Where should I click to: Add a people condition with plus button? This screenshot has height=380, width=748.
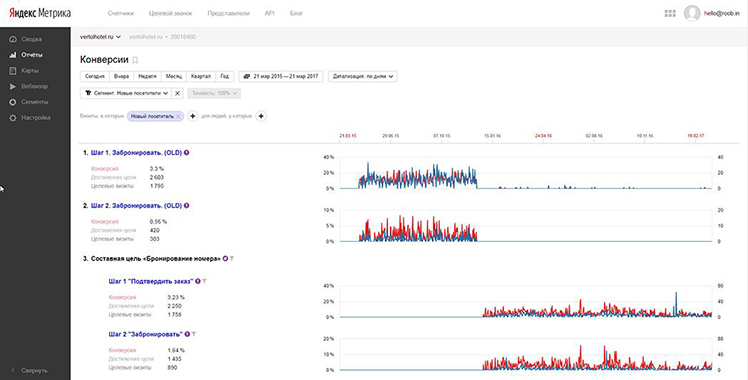(261, 116)
